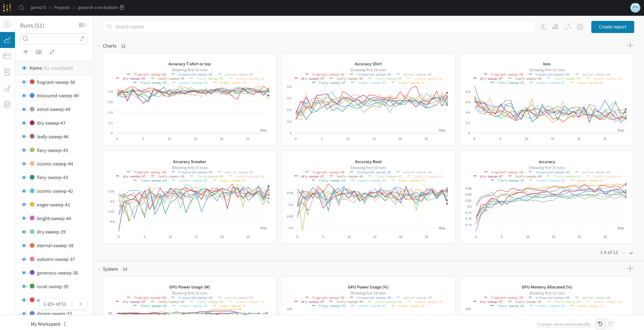Hide the eager-sweep-41 run
Screen dimensions: 644x330
click(x=24, y=205)
